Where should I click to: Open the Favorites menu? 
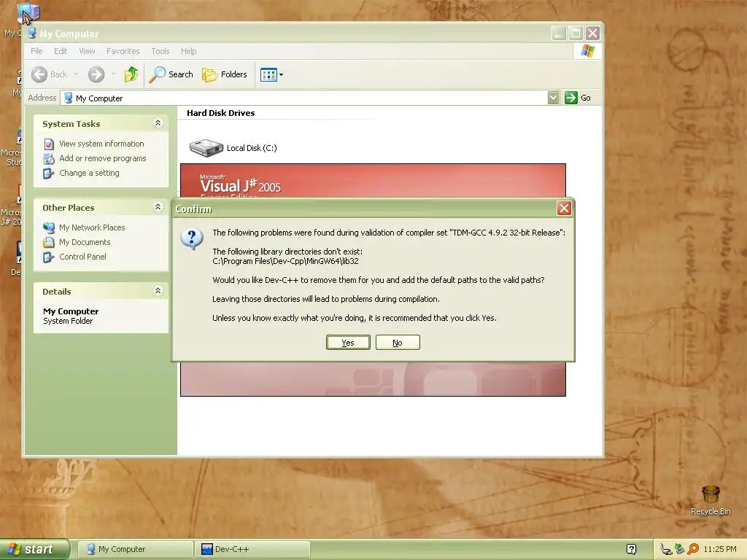(x=123, y=51)
